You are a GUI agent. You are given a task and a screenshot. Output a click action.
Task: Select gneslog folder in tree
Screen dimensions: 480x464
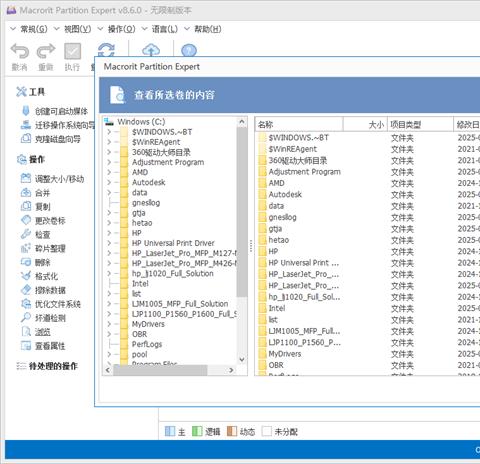tap(146, 203)
